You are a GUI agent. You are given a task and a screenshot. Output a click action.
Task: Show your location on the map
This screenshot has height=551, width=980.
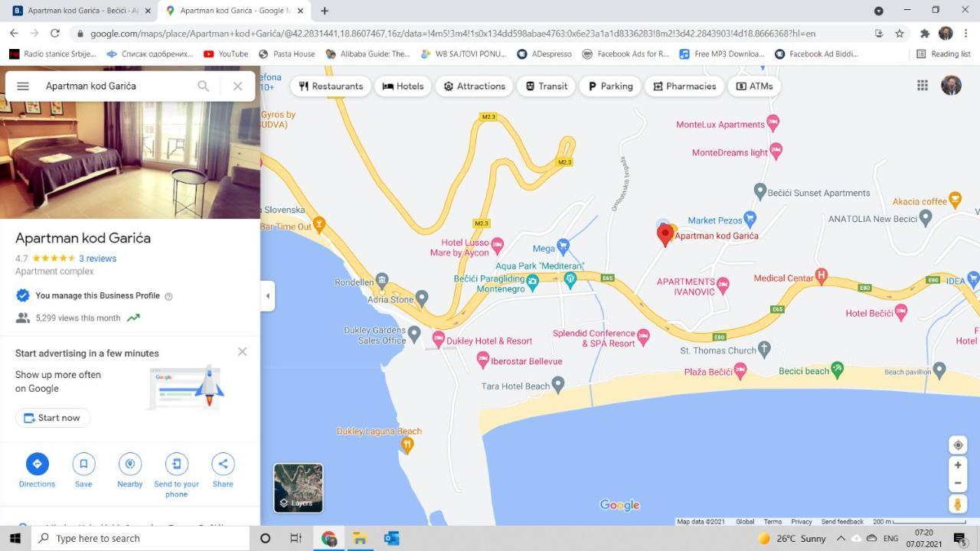[958, 445]
